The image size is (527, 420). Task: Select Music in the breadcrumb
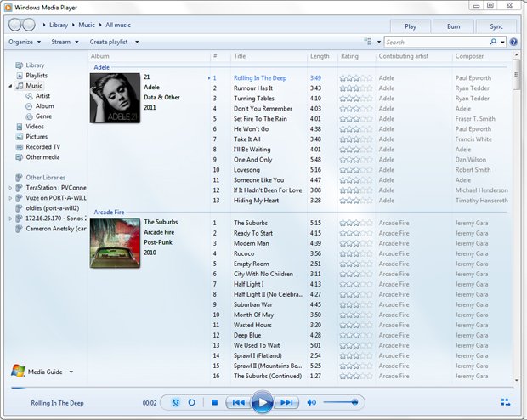[x=87, y=25]
